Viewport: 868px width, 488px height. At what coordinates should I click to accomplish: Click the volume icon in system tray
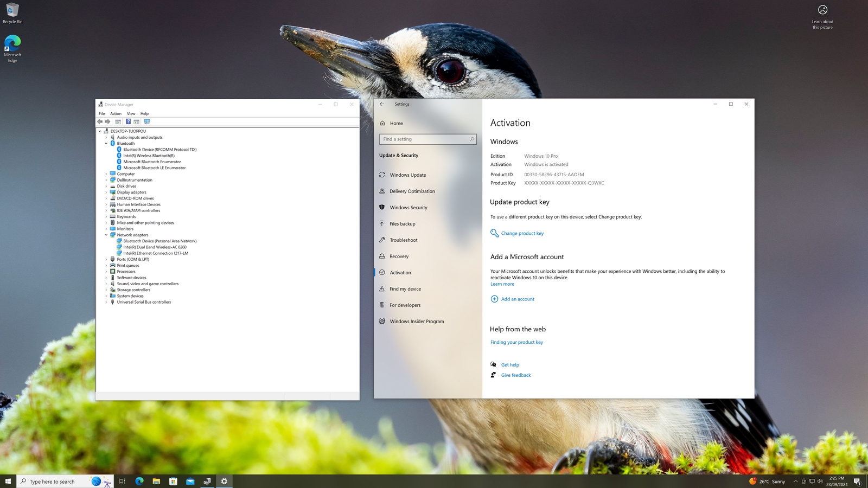pyautogui.click(x=820, y=481)
